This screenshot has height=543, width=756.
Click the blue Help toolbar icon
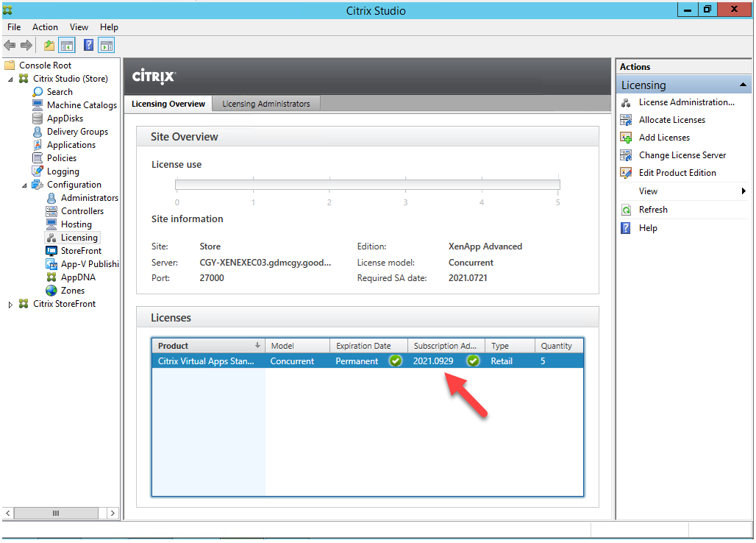pos(89,46)
